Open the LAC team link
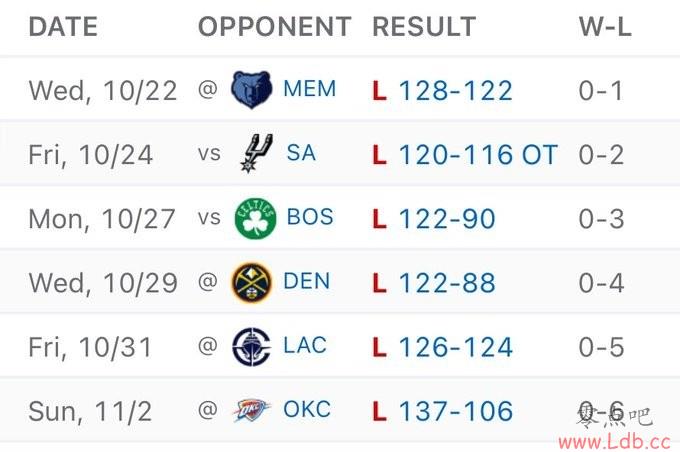This screenshot has width=680, height=452. click(305, 346)
